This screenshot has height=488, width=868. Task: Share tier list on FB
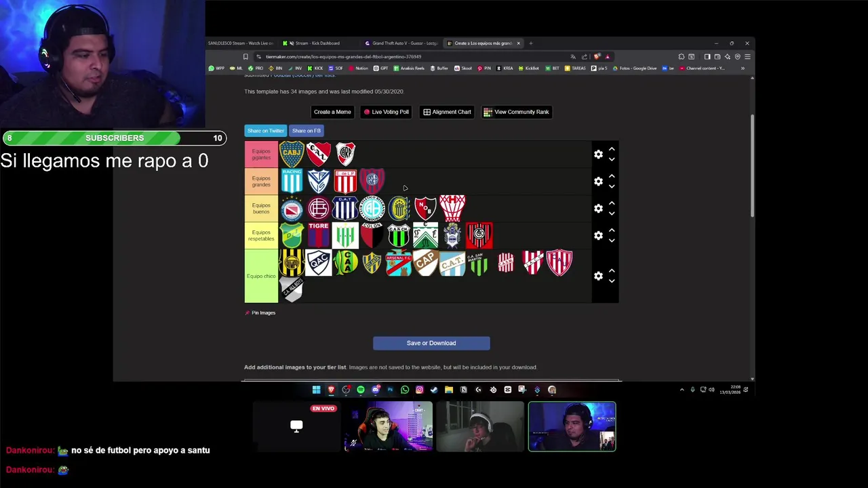[x=307, y=131]
